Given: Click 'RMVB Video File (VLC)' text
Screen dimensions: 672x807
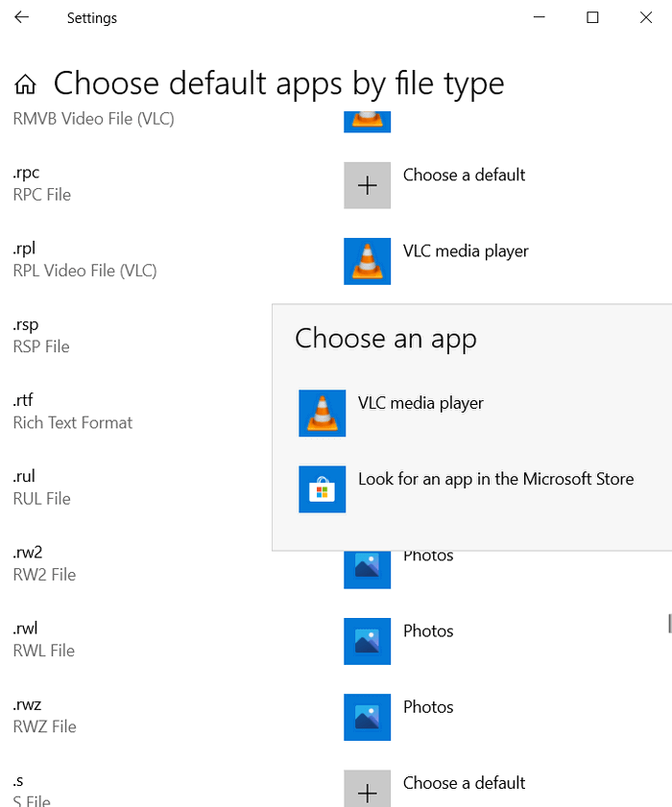Looking at the screenshot, I should 94,119.
